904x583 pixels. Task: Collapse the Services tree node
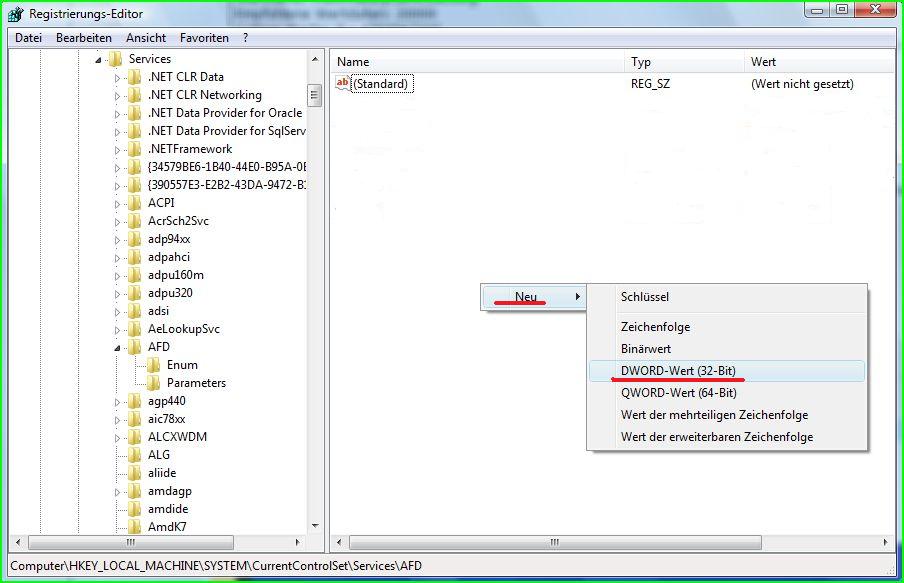click(x=98, y=60)
